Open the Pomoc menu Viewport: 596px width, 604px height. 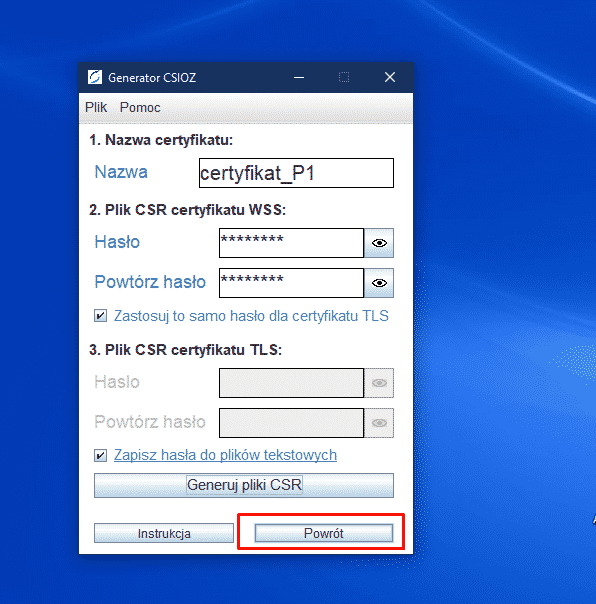pyautogui.click(x=140, y=107)
